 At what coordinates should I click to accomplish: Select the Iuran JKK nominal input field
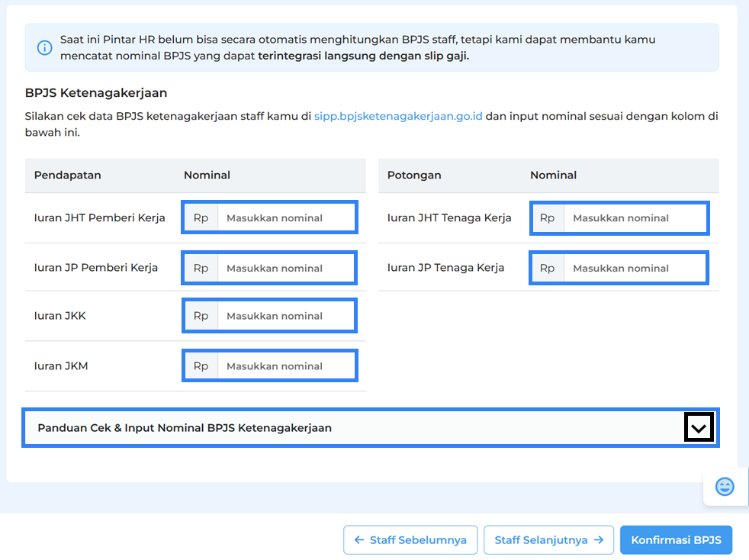[x=286, y=316]
